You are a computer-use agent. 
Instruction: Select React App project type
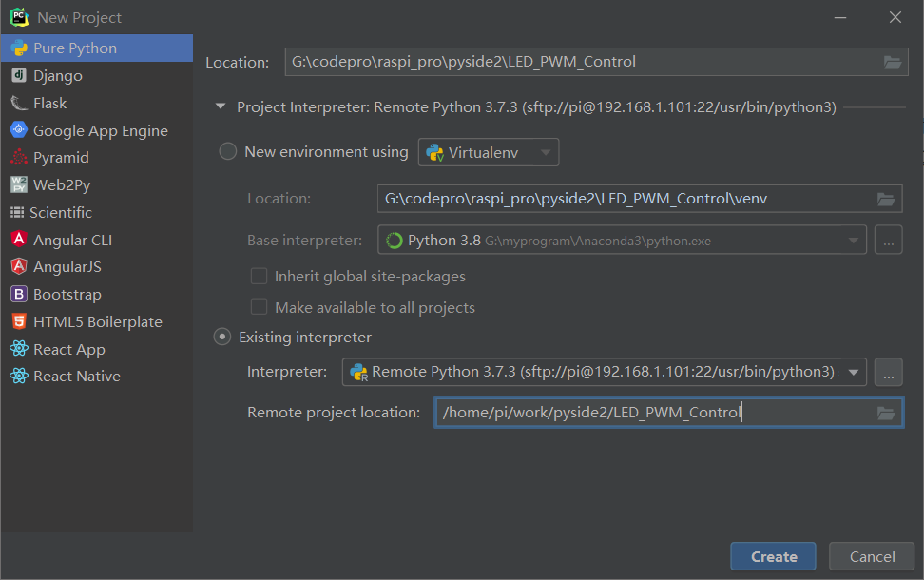97,349
